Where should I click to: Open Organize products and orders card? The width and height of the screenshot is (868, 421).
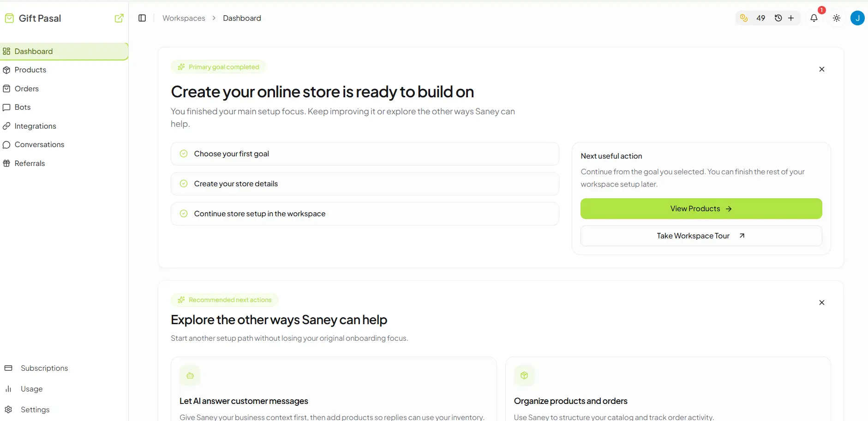click(668, 389)
